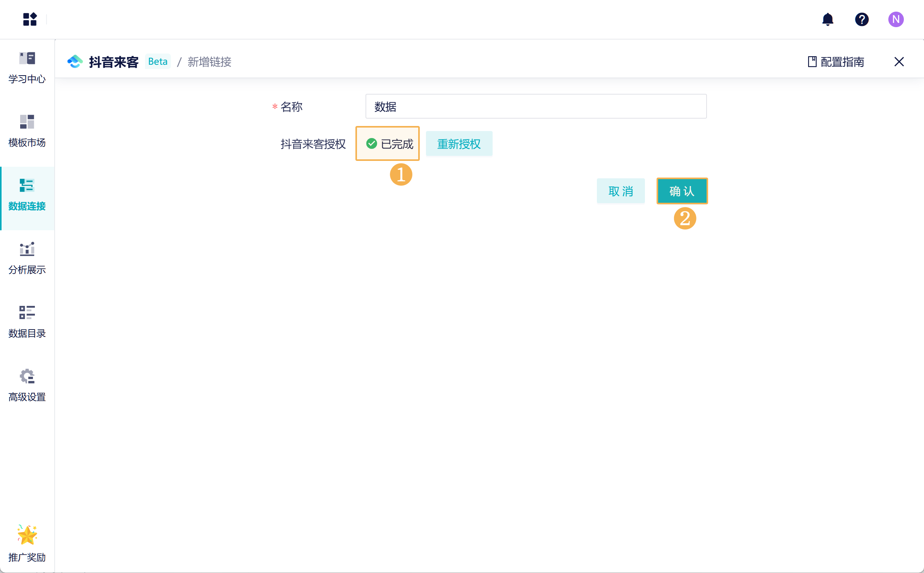Image resolution: width=924 pixels, height=573 pixels.
Task: Click the green 已完成 status check
Action: coord(372,144)
